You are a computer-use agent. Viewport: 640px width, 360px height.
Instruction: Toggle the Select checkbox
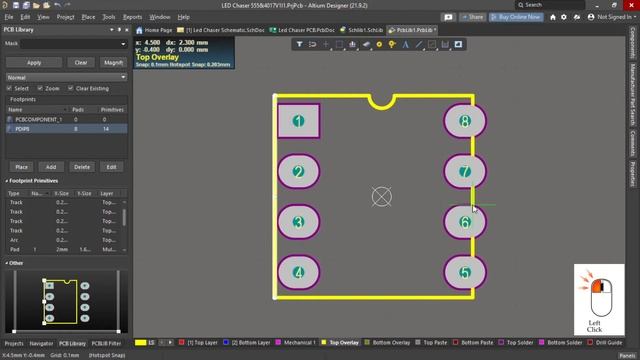[x=9, y=88]
